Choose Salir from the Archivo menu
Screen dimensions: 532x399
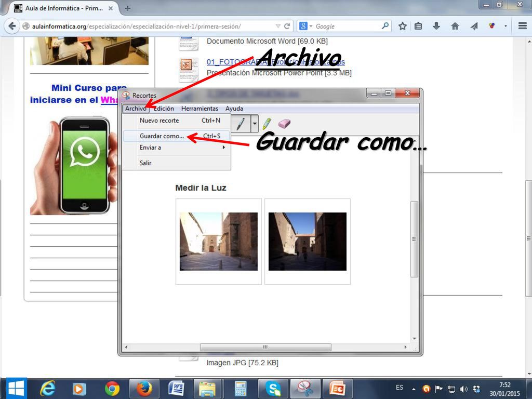click(x=177, y=163)
